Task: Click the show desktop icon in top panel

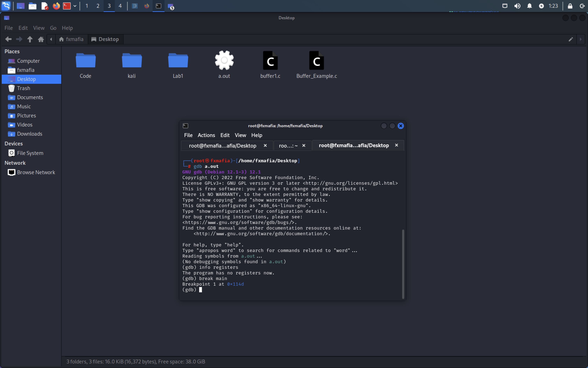Action: [20, 6]
